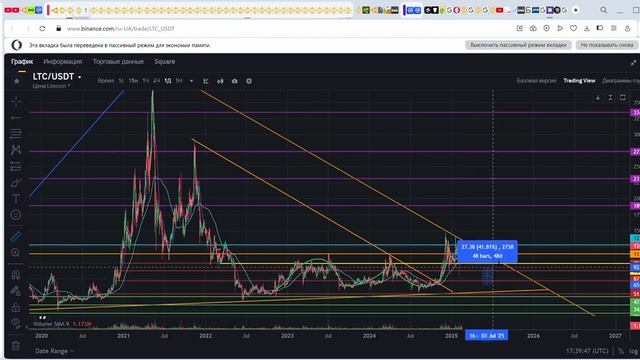Open the Торговые данные tab

118,62
